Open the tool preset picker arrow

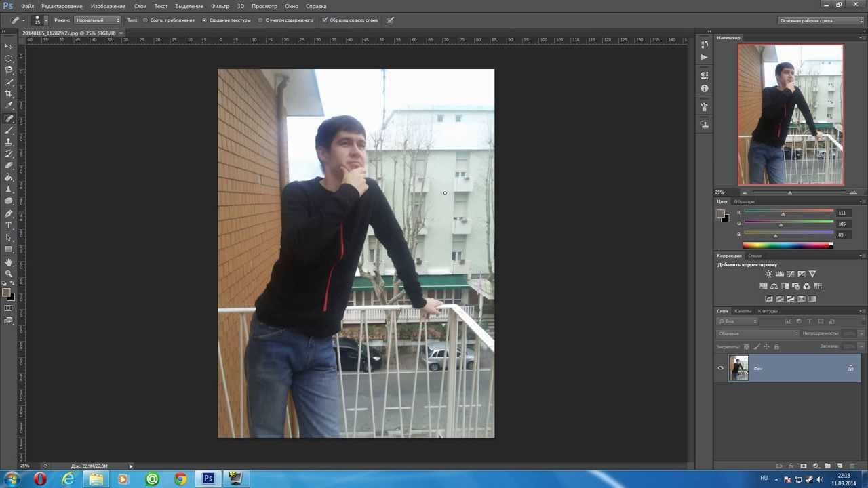[x=23, y=20]
